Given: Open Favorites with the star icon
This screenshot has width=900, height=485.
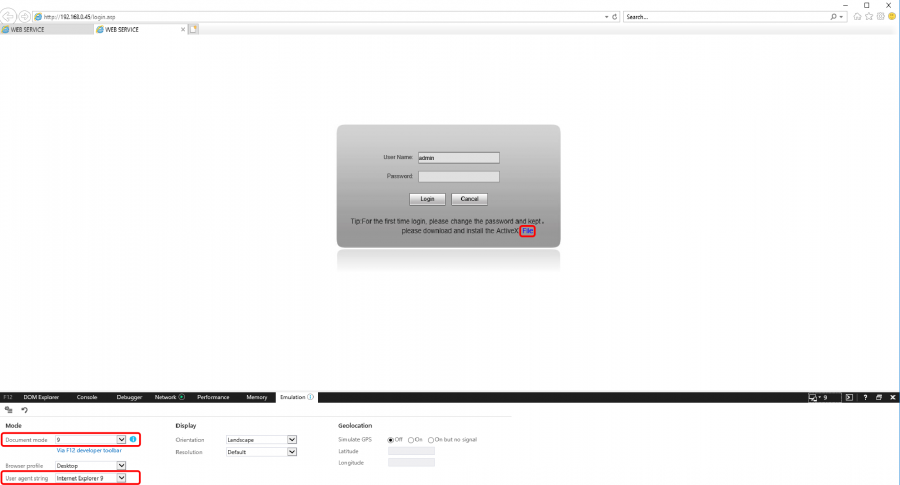Looking at the screenshot, I should point(868,17).
